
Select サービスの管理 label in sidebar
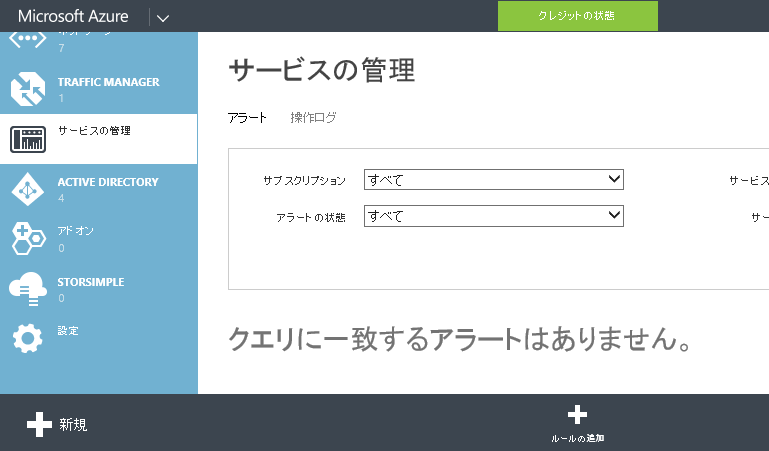coord(94,130)
